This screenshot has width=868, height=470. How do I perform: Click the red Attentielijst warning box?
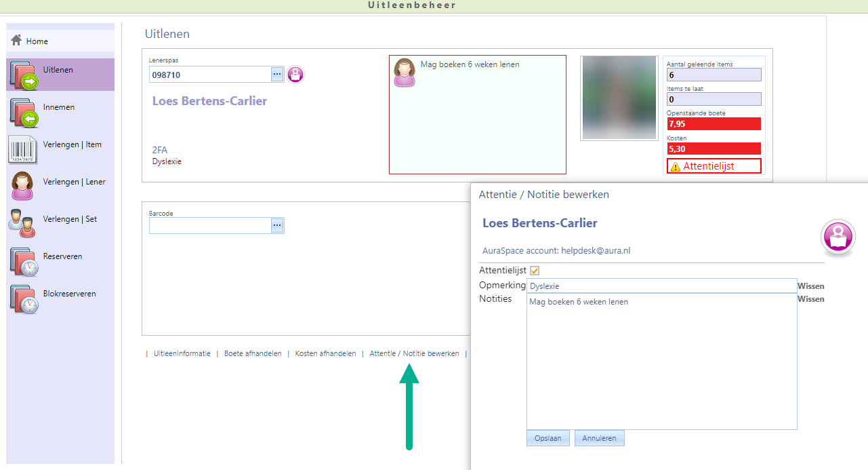coord(714,166)
